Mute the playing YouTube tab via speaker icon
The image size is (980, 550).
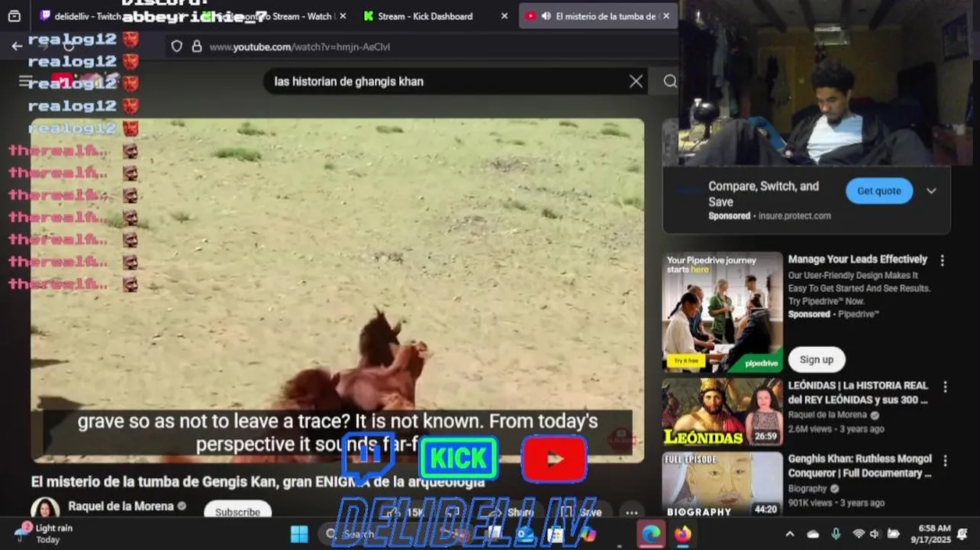(546, 16)
